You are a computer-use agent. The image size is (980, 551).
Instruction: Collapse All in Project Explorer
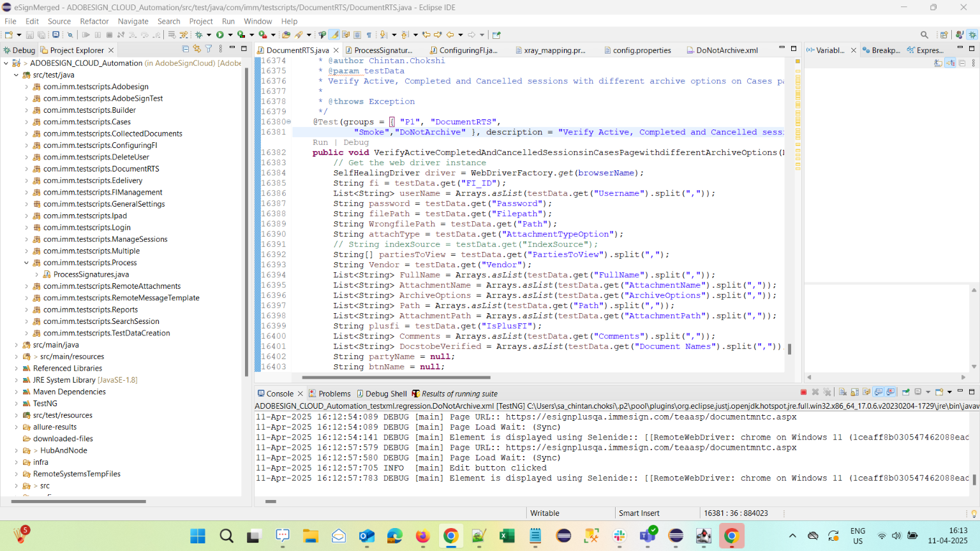pos(186,49)
